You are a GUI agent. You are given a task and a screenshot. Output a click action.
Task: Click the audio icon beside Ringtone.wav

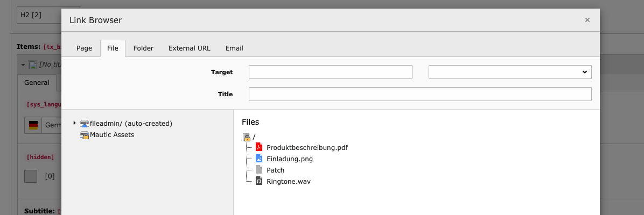tap(258, 181)
